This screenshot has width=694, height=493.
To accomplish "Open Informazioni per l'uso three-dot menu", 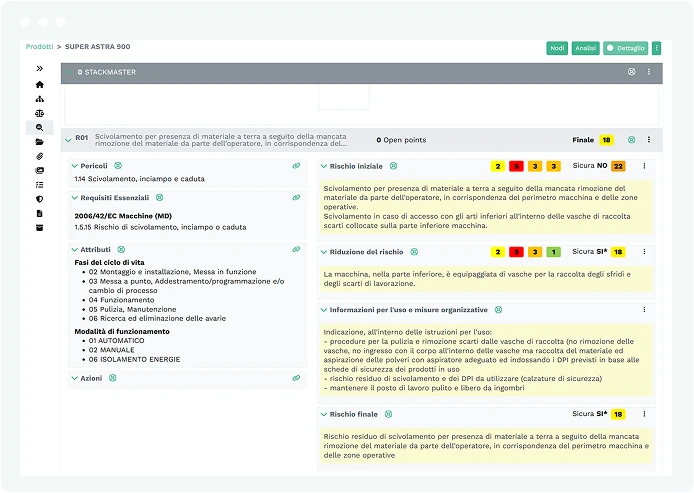I will [644, 310].
